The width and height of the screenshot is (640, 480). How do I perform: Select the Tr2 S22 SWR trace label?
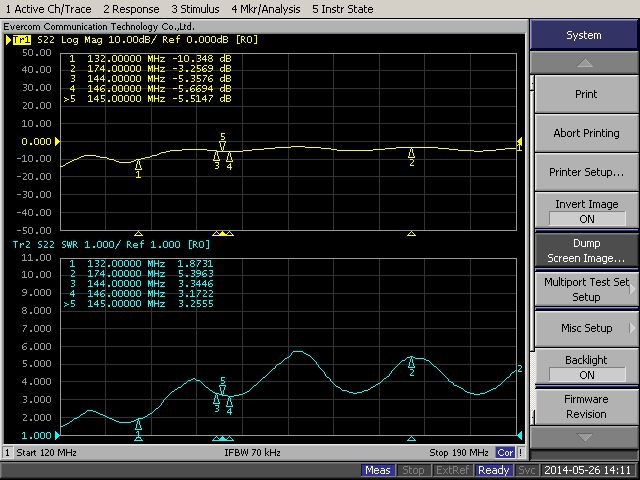click(x=111, y=244)
